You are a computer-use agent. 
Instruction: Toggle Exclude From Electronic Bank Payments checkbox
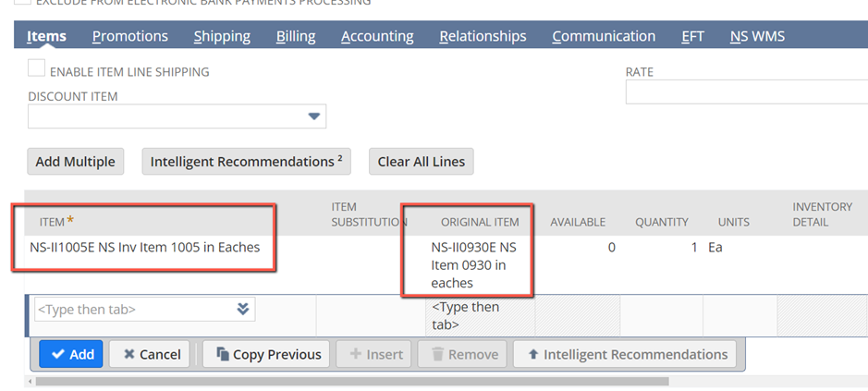click(x=22, y=3)
